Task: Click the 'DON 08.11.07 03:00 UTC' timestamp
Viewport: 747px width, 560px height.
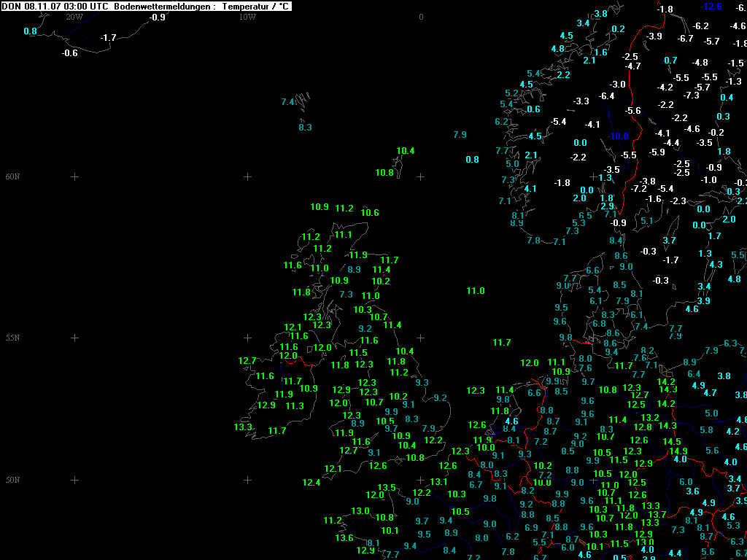Action: pos(55,6)
